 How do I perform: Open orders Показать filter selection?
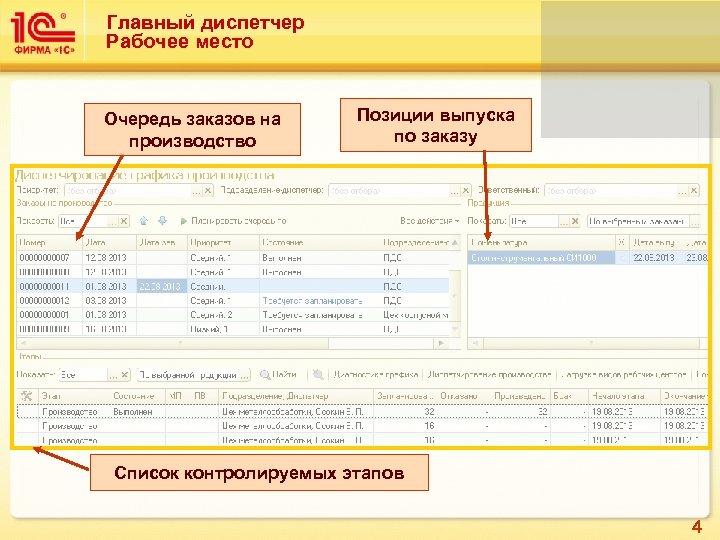click(112, 221)
